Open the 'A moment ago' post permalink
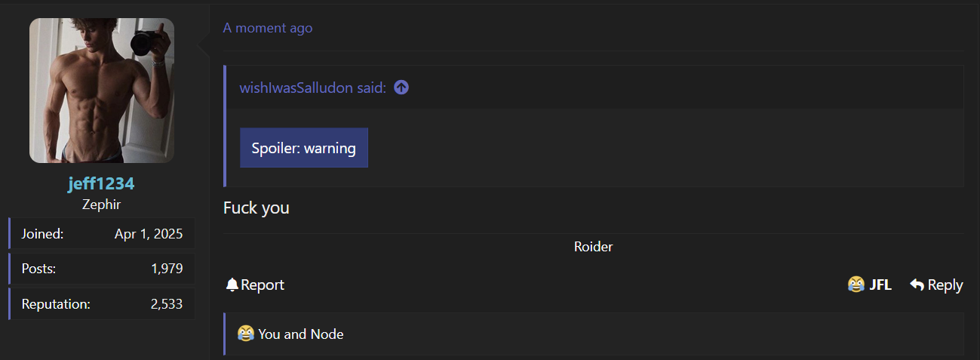The image size is (980, 360). tap(268, 28)
